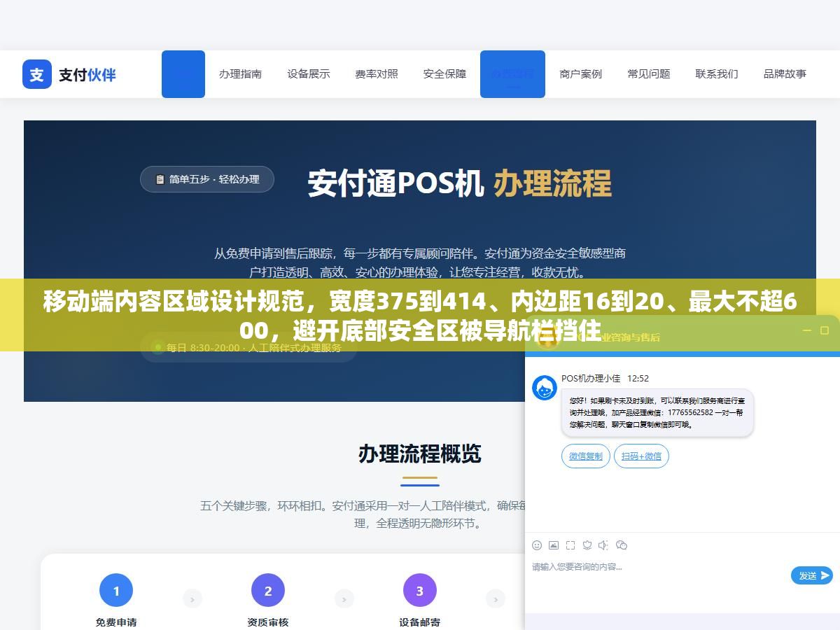Click the 免费申请 step label
840x630 pixels.
click(x=116, y=622)
